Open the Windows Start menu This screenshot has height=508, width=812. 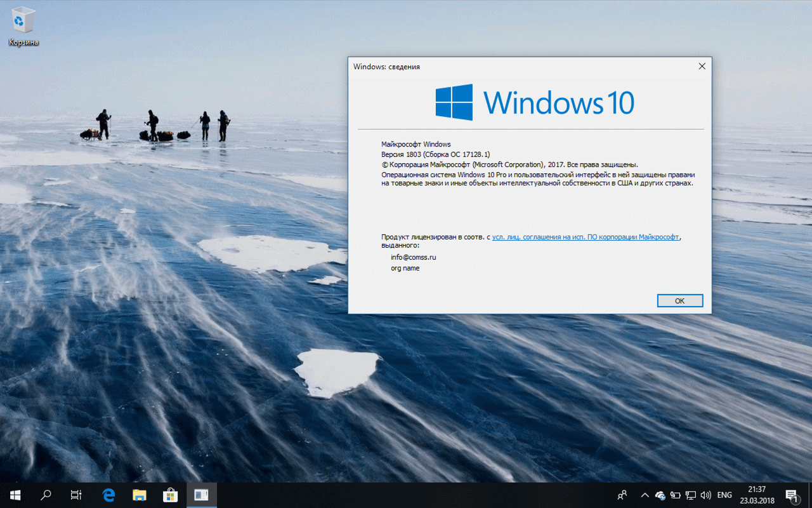tap(15, 495)
